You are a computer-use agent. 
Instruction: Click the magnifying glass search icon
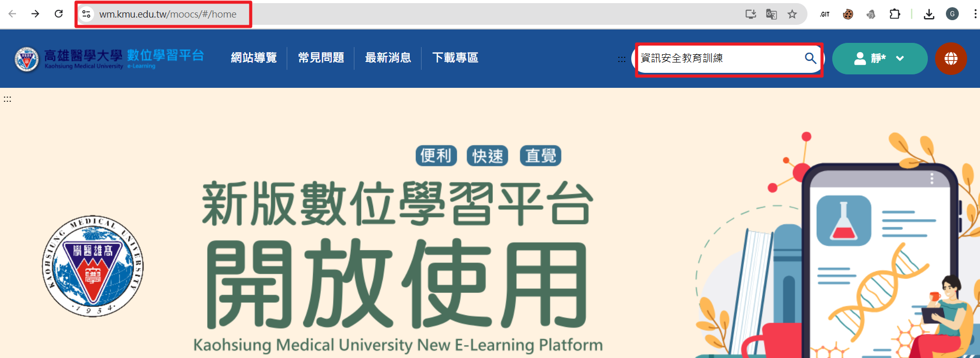pos(810,58)
